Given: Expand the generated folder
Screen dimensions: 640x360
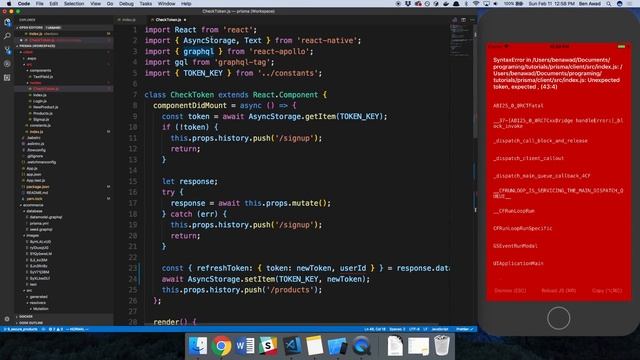Looking at the screenshot, I should tap(37, 297).
